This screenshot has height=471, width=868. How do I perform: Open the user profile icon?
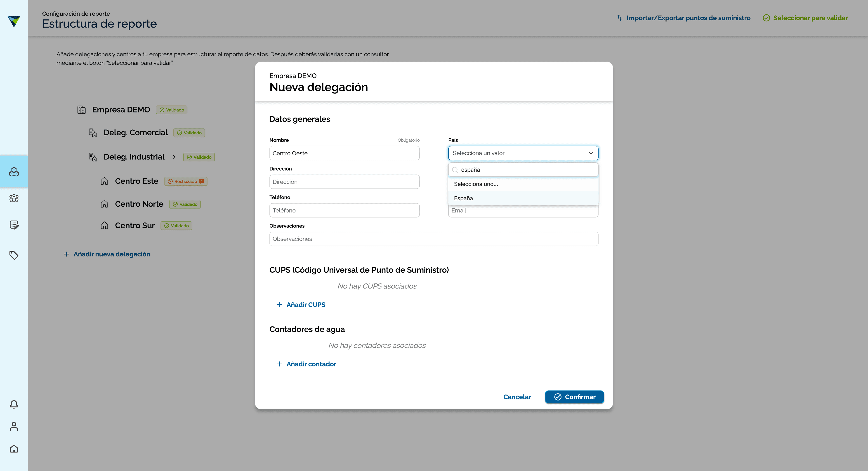(x=14, y=426)
